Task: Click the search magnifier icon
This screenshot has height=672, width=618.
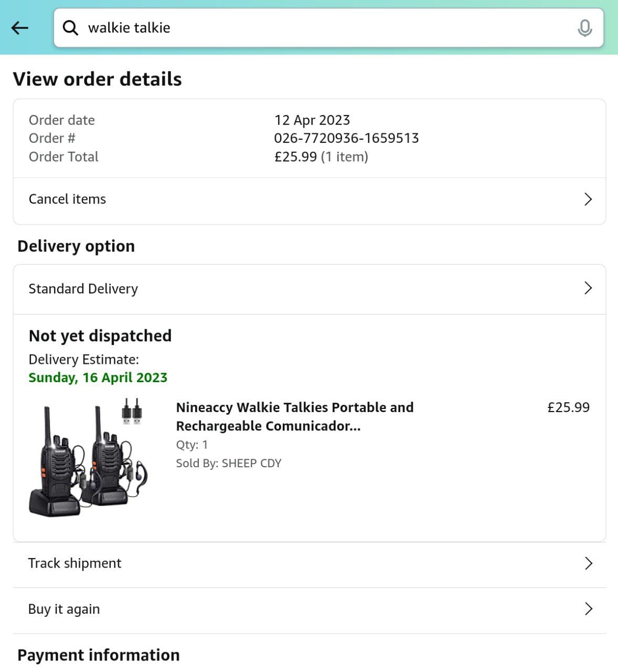Action: (70, 28)
